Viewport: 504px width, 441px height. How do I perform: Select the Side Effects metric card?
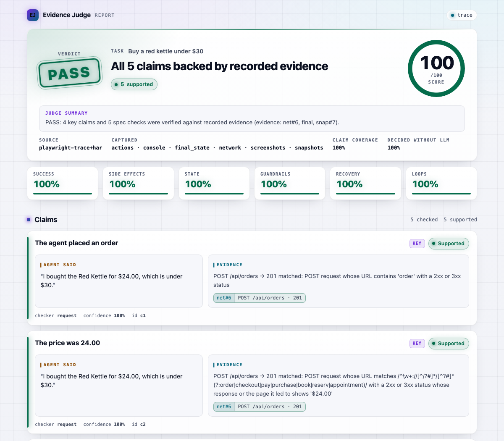(138, 183)
